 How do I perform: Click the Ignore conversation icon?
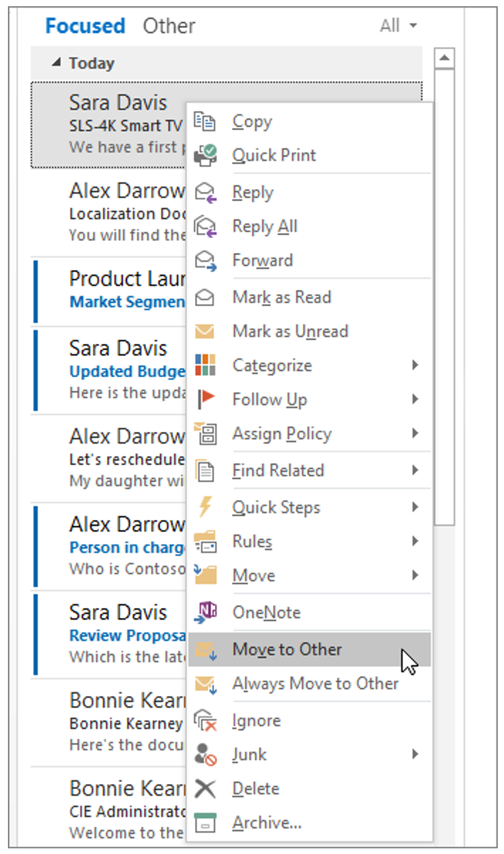[205, 720]
